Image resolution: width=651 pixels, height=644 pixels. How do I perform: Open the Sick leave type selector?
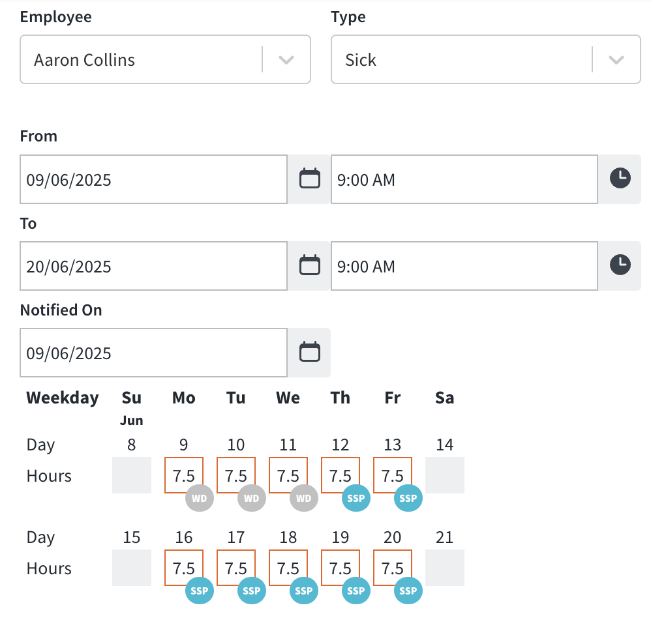point(486,59)
